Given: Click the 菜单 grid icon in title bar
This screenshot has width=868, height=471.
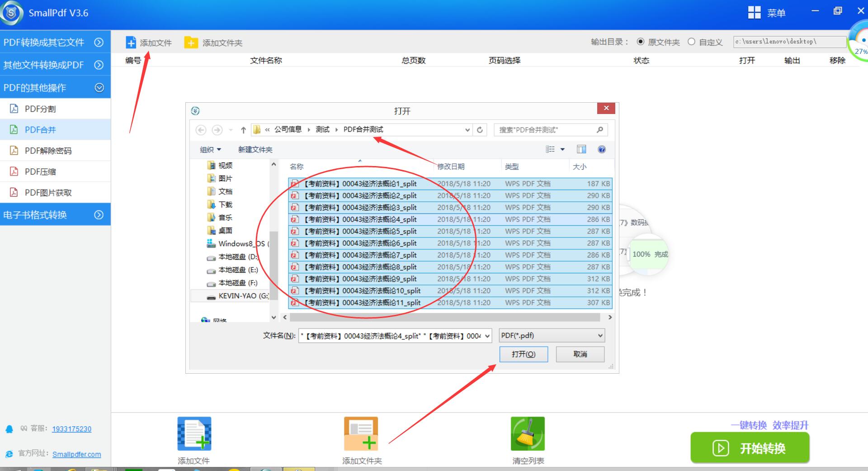Looking at the screenshot, I should click(754, 13).
